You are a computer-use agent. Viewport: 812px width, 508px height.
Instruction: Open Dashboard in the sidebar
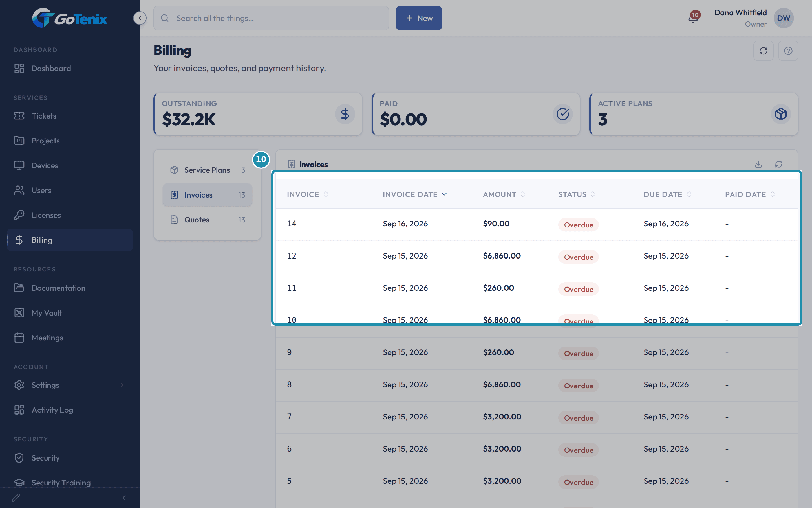tap(70, 69)
